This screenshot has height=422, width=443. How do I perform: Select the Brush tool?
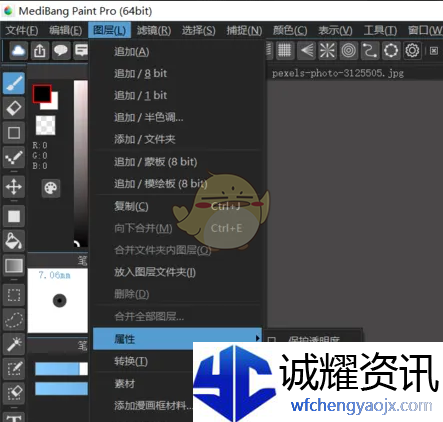[14, 83]
